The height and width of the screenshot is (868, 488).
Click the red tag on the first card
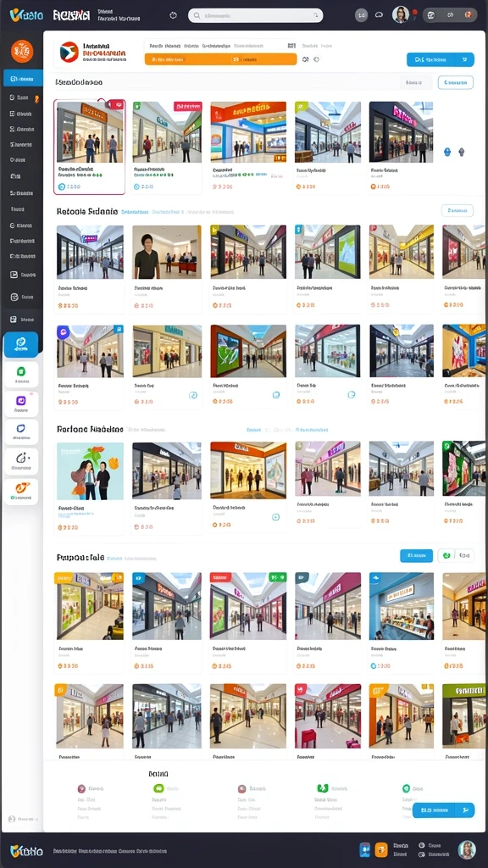(x=115, y=104)
